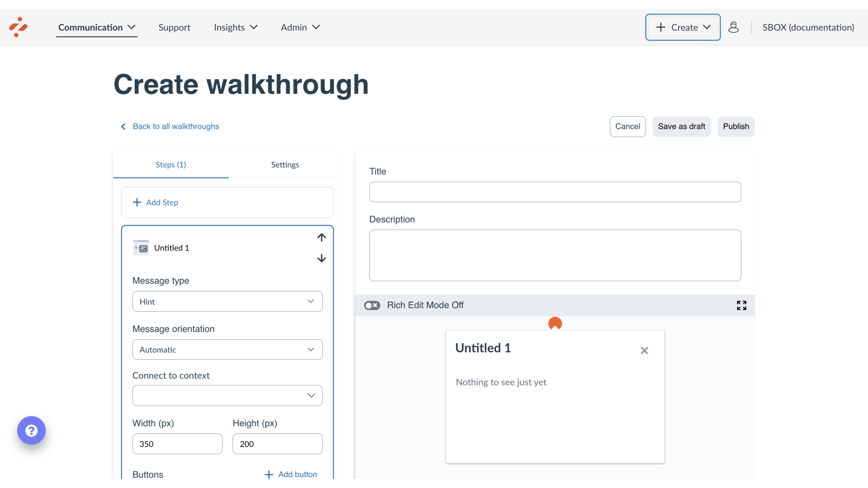868x488 pixels.
Task: Move step up with the up arrow
Action: click(x=321, y=237)
